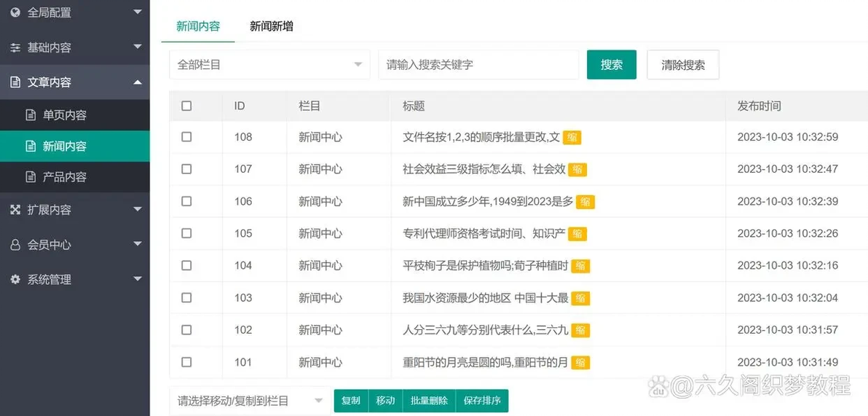The height and width of the screenshot is (416, 868).
Task: Click the expand icon beside 扩展内容
Action: tap(15, 210)
